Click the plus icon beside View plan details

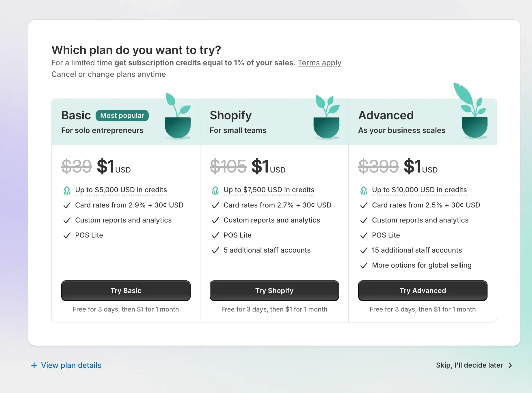pos(34,365)
